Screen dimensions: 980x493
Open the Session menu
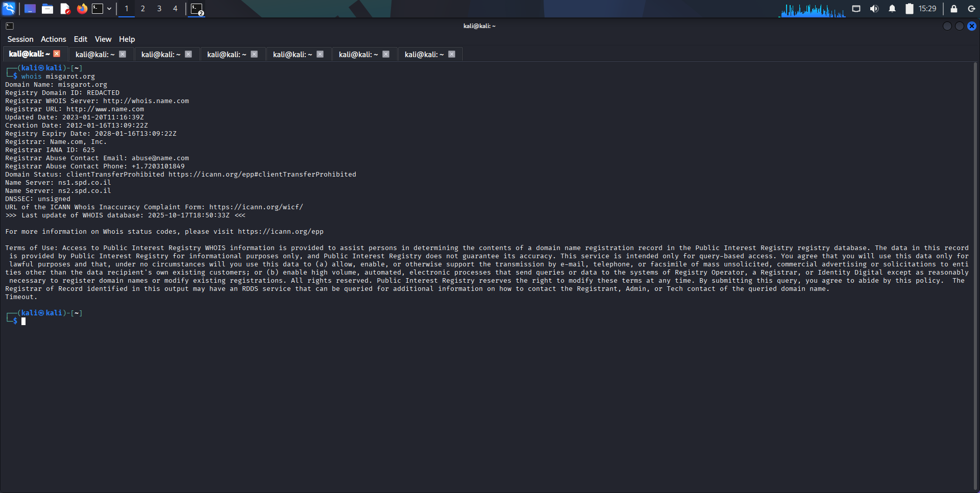click(x=20, y=39)
